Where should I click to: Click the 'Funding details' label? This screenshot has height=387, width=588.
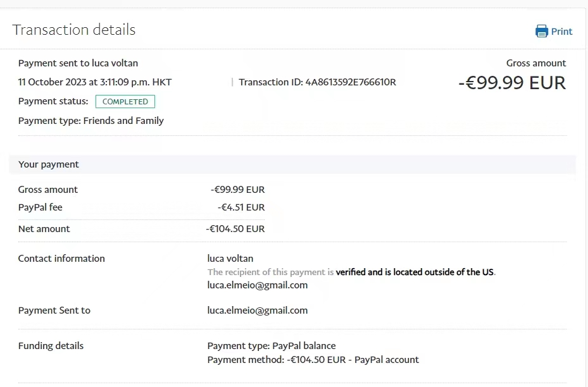pyautogui.click(x=51, y=346)
